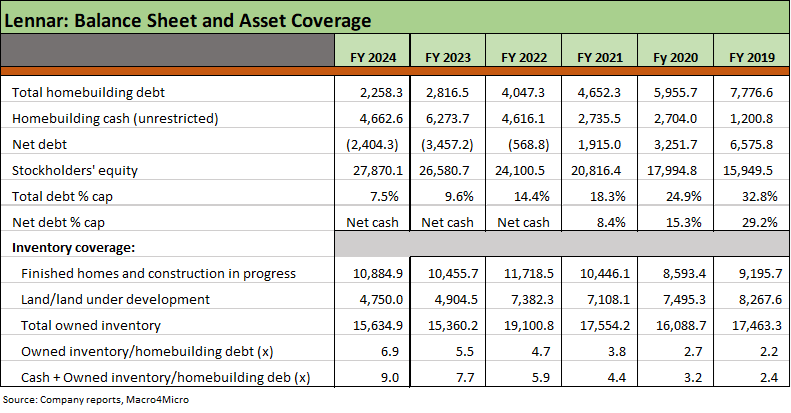Select net debt % cap value 8.4%
This screenshot has height=413, width=791.
[x=611, y=222]
